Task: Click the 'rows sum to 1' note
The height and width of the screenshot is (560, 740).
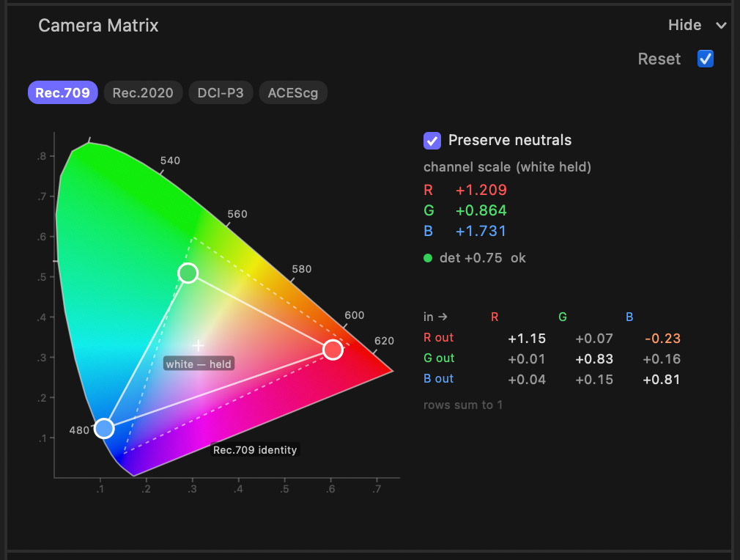Action: pyautogui.click(x=463, y=405)
